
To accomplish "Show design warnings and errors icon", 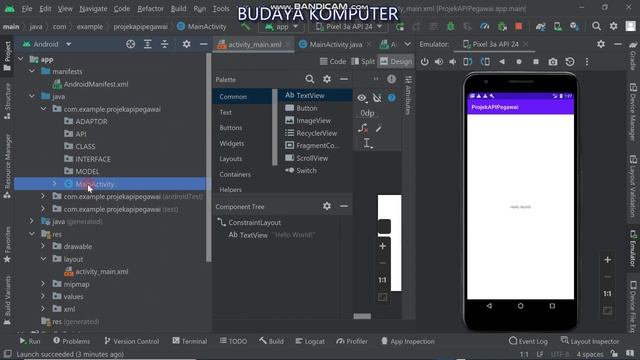I will pos(391,79).
